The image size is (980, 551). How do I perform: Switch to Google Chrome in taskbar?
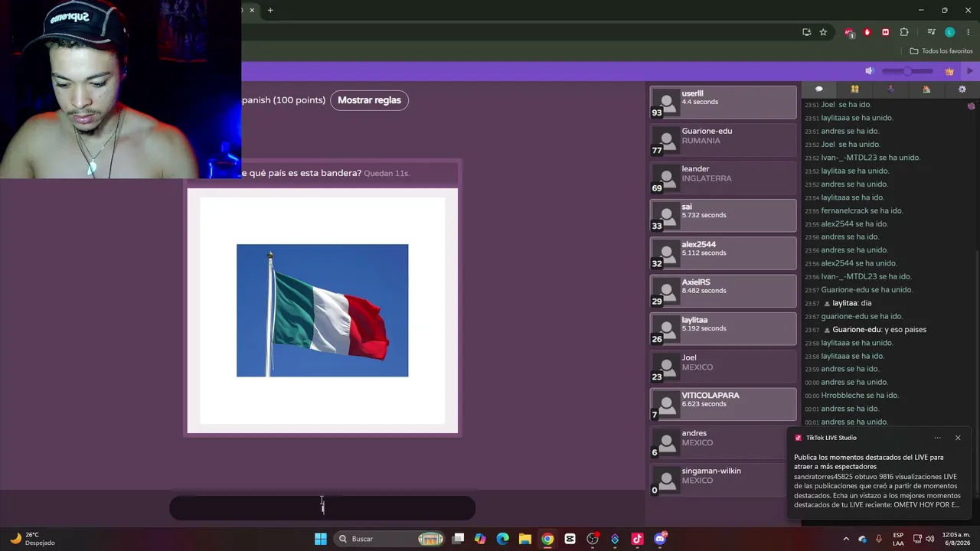(547, 539)
